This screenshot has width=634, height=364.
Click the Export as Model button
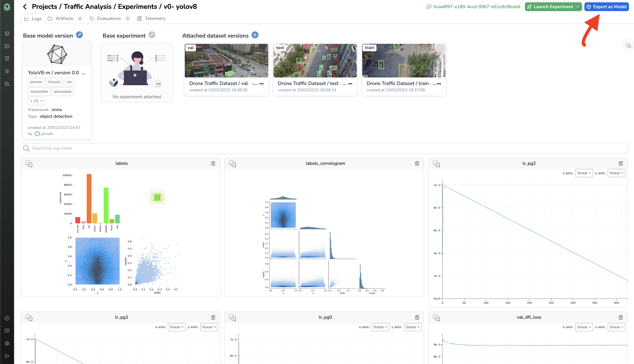[606, 7]
